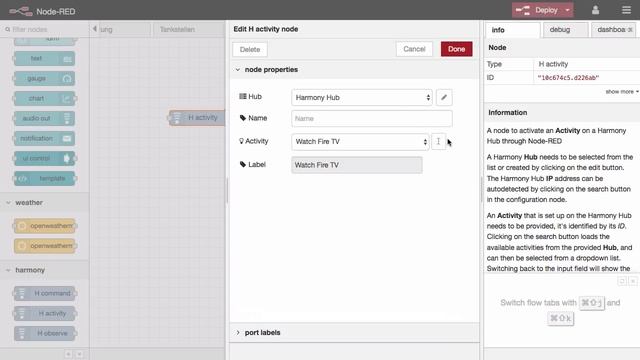Expand all palette categories
The width and height of the screenshot is (640, 360).
point(79,354)
